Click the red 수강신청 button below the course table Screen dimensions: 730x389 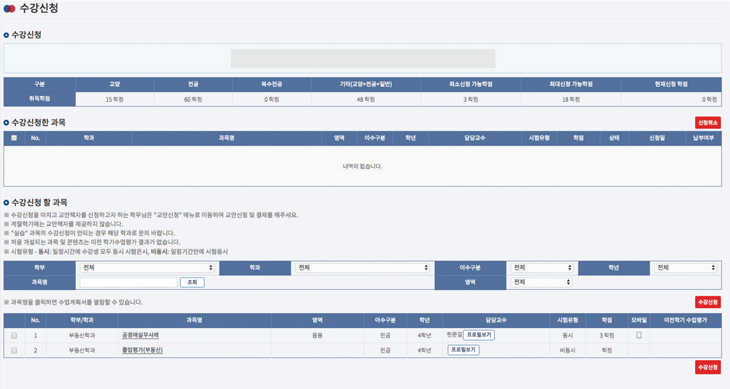tap(708, 367)
